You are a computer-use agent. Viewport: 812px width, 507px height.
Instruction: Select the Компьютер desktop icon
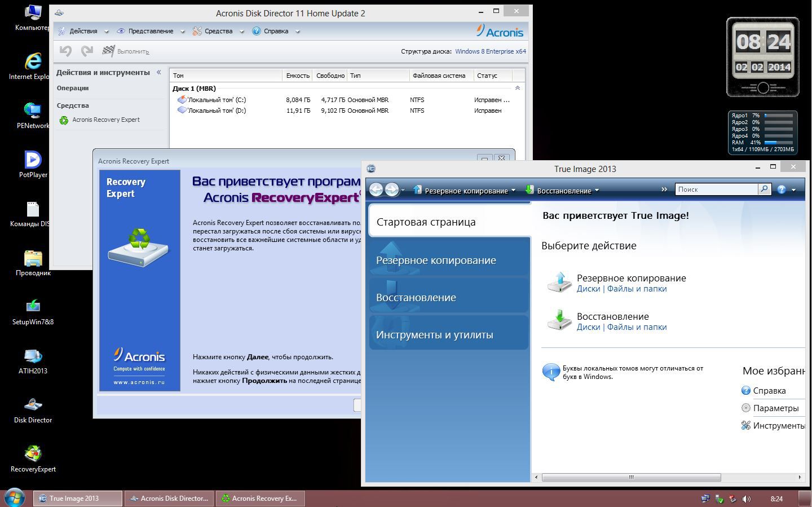pos(33,17)
